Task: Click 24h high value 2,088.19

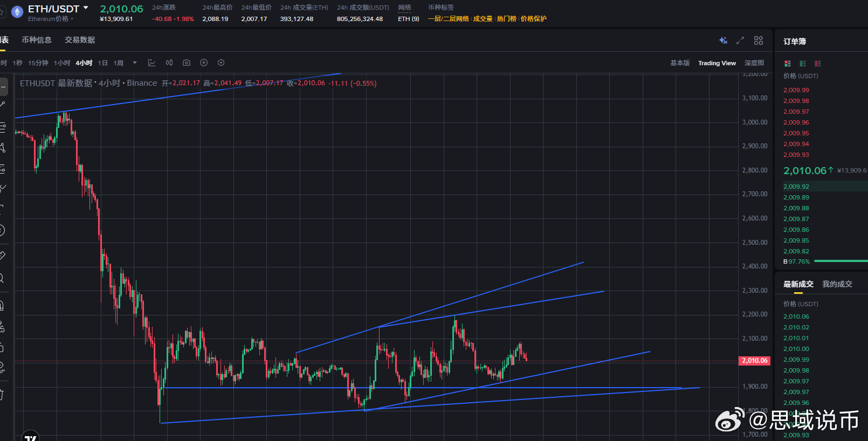Action: click(x=215, y=19)
